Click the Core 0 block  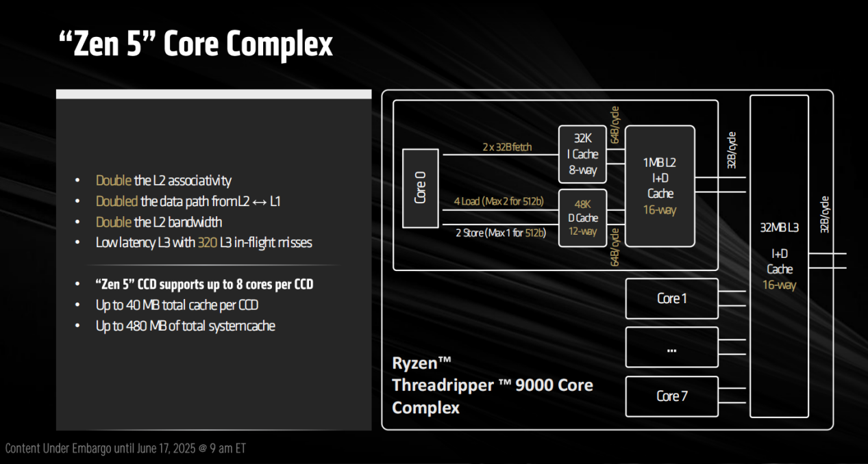pos(420,188)
